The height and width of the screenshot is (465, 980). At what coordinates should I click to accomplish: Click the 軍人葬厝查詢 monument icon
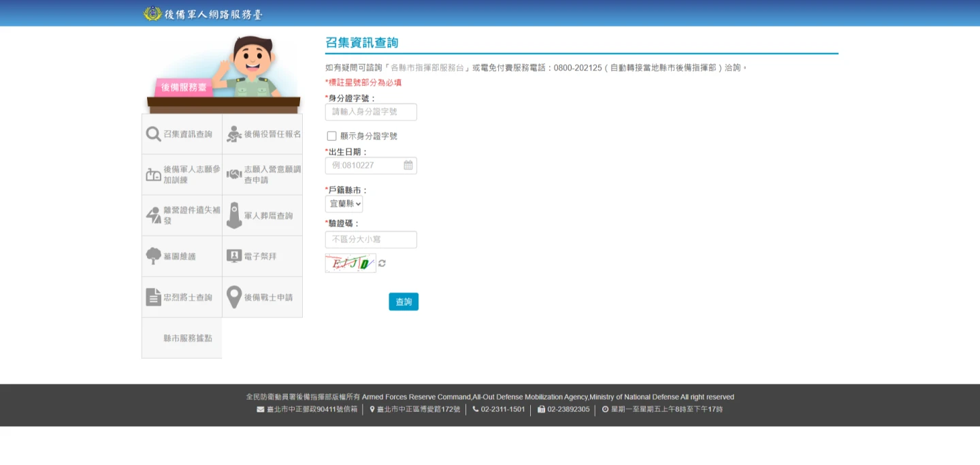[x=234, y=216]
